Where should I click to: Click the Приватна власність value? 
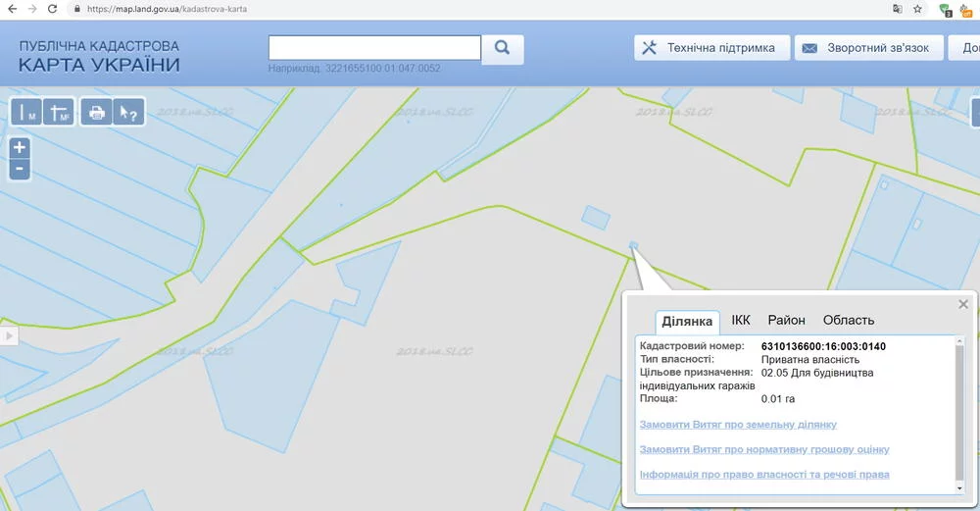click(810, 360)
